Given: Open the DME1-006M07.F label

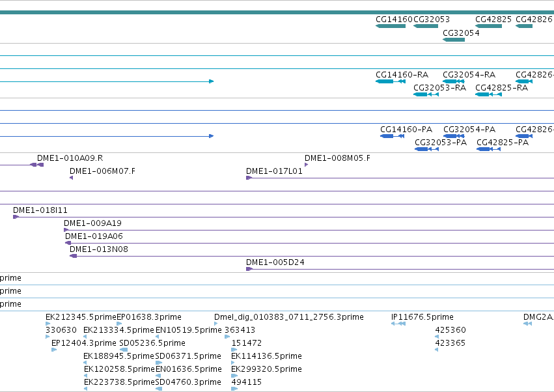Looking at the screenshot, I should pyautogui.click(x=102, y=171).
